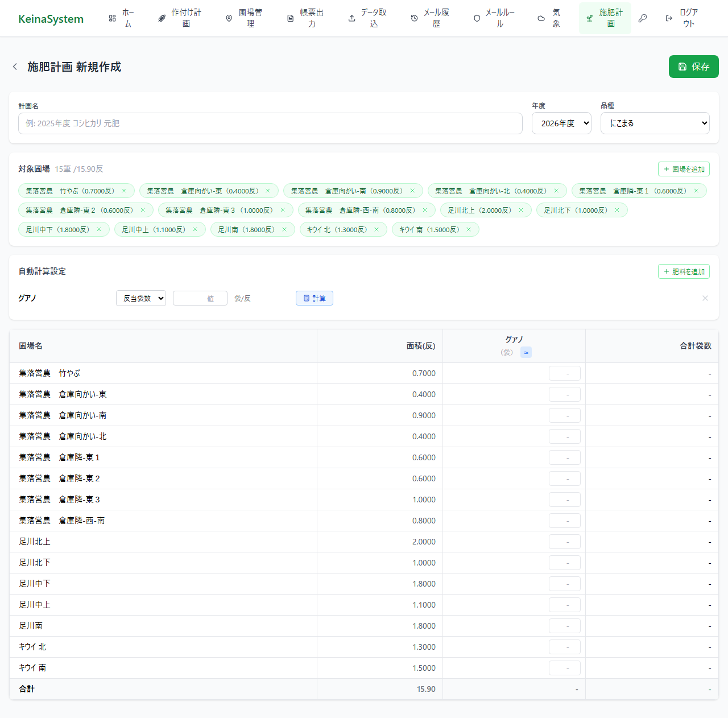Click the back arrow beside 施肥計画 新規作成
Screen dimensions: 728x718
(15, 67)
